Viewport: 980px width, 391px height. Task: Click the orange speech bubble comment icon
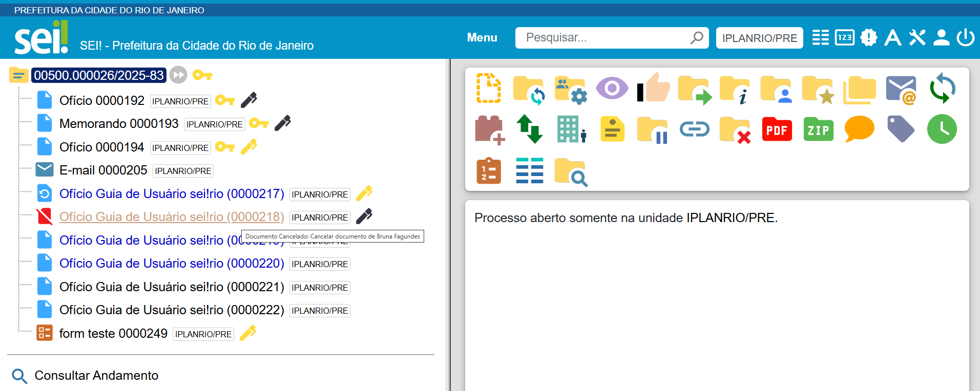click(x=859, y=129)
